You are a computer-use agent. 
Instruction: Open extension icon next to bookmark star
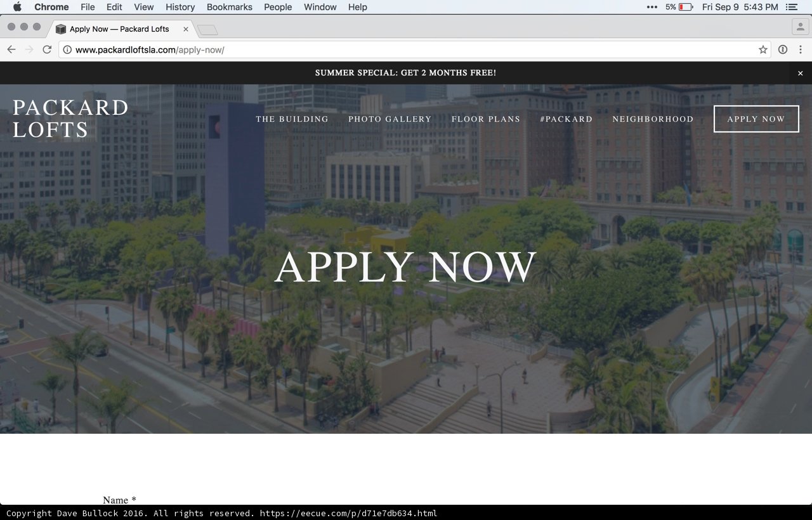(783, 49)
